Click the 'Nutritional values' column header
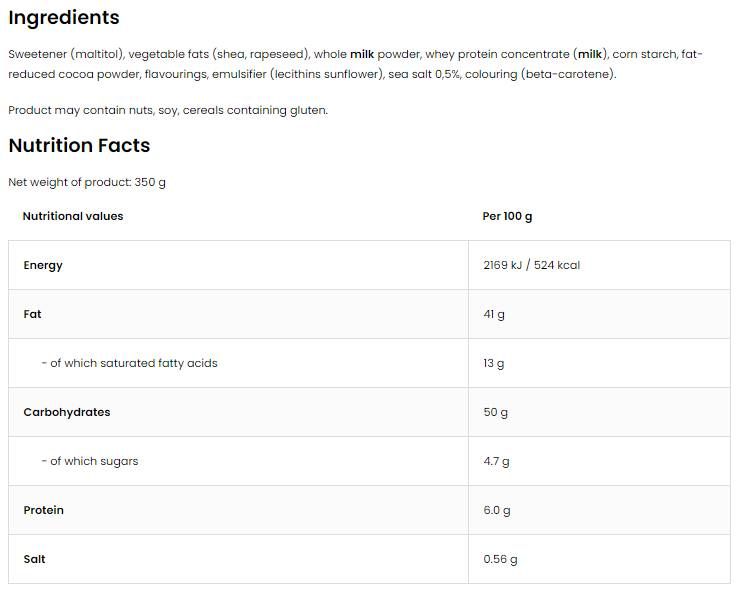 coord(73,216)
